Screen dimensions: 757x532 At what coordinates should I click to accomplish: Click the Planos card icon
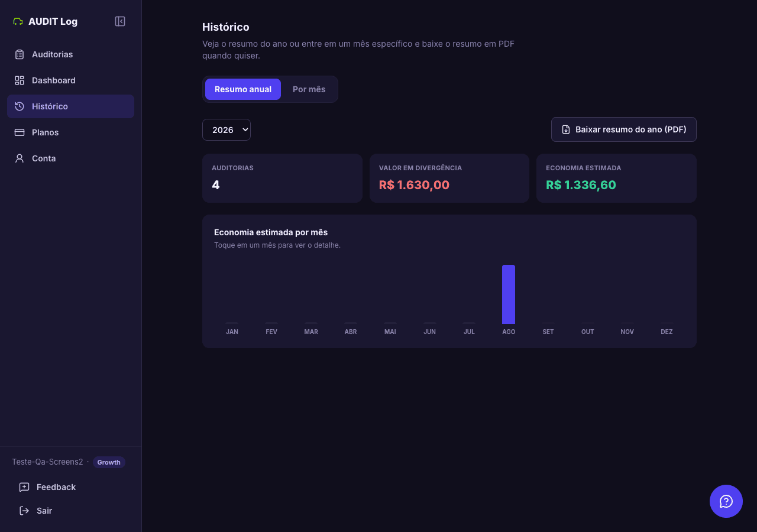20,132
